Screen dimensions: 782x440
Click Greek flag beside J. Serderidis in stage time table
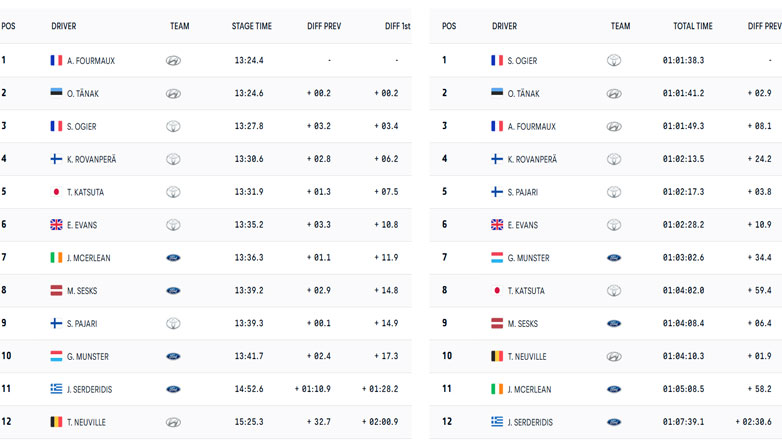point(56,389)
